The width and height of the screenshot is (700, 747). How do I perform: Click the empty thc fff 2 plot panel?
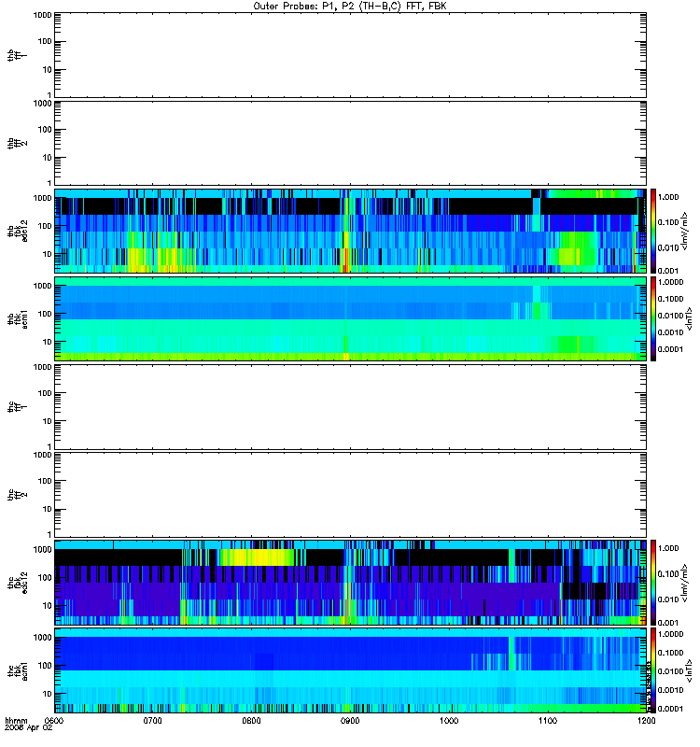pos(351,495)
